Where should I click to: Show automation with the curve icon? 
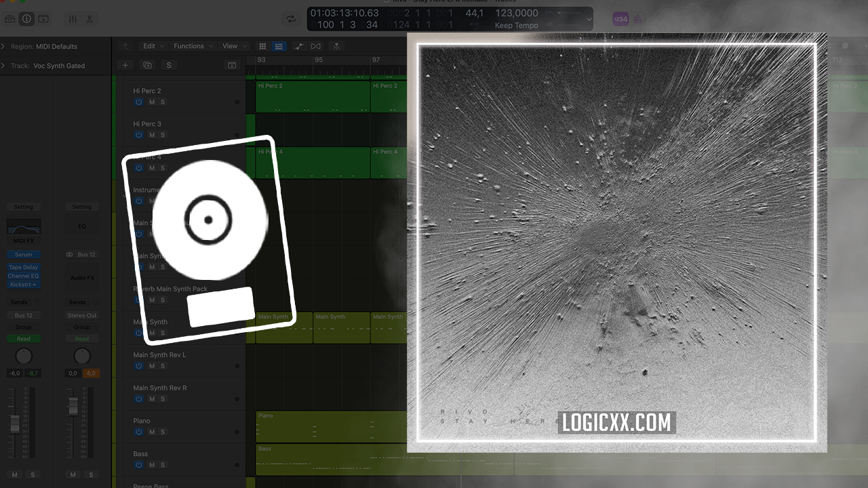coord(298,46)
